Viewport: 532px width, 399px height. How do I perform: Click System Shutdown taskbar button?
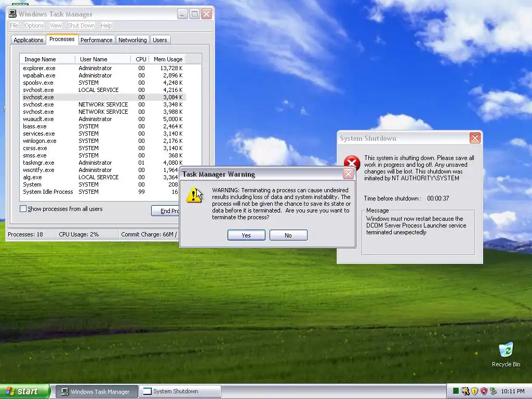click(180, 392)
